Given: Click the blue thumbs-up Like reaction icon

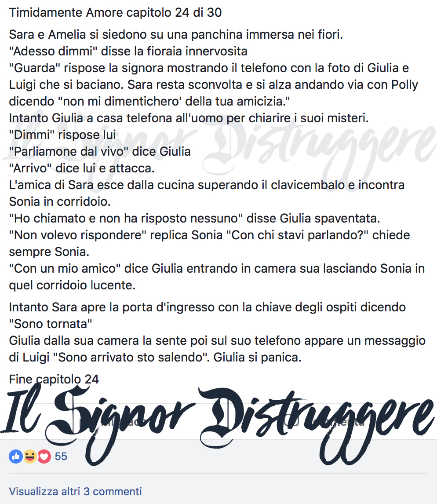Looking at the screenshot, I should click(x=16, y=457).
